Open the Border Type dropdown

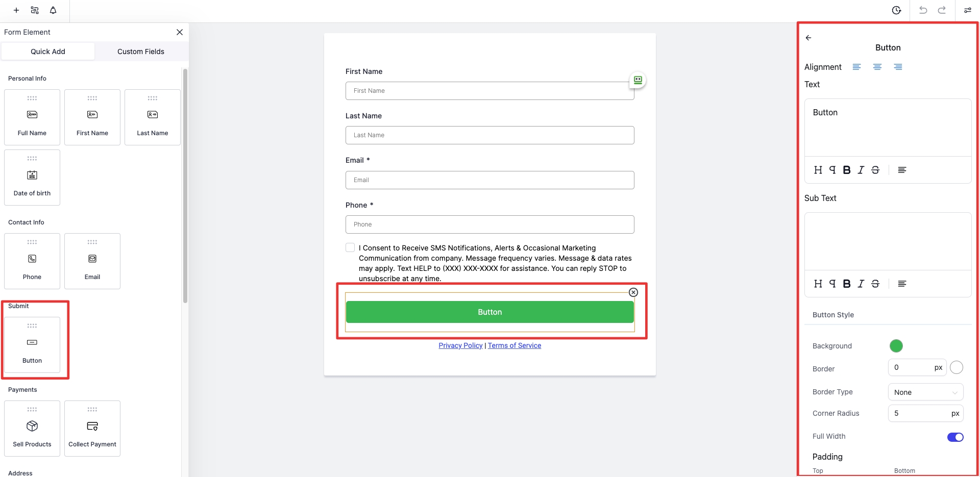tap(925, 392)
